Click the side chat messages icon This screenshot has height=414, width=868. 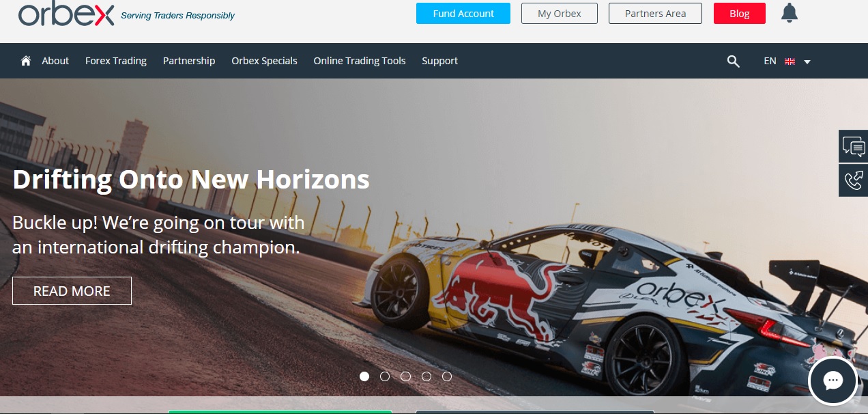point(853,146)
